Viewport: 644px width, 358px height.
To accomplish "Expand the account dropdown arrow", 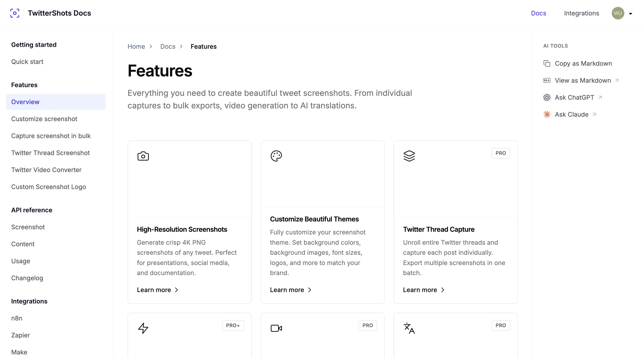I will pos(631,14).
